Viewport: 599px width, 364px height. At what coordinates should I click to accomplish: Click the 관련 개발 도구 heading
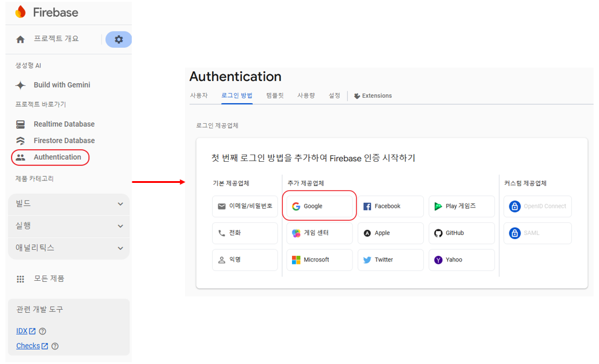click(x=40, y=310)
